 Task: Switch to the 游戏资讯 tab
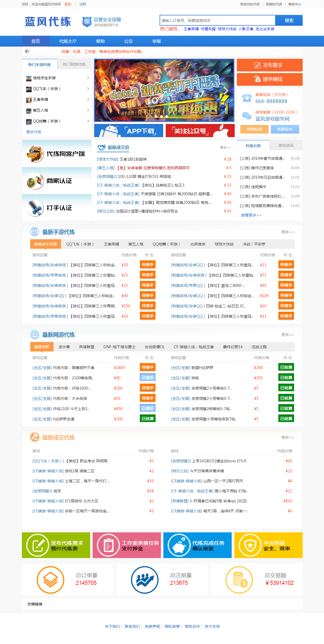click(286, 145)
